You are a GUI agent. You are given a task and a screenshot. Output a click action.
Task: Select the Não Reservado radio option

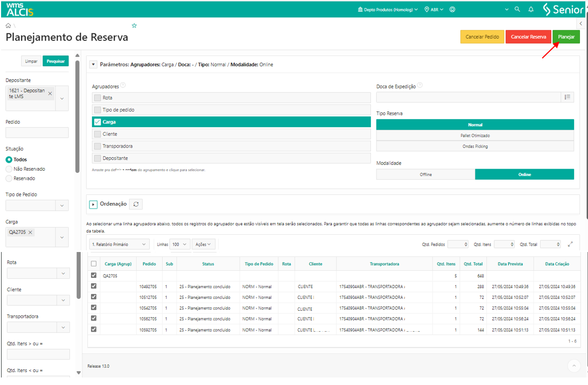(9, 169)
